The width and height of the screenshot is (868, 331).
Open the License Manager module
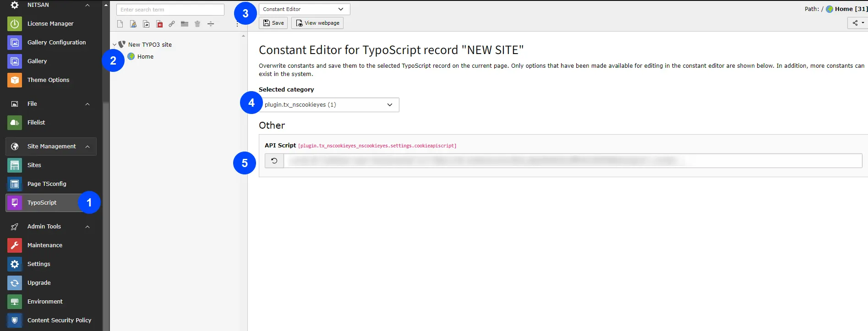tap(51, 24)
